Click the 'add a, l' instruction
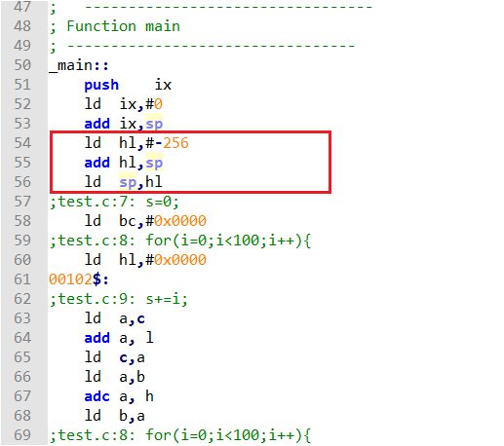 [119, 338]
